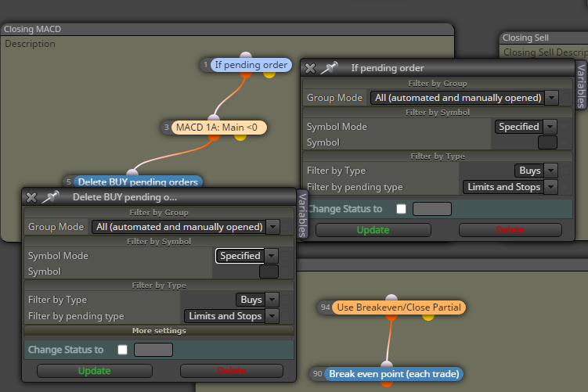Click number badge 90 on Break even point node

tap(318, 374)
